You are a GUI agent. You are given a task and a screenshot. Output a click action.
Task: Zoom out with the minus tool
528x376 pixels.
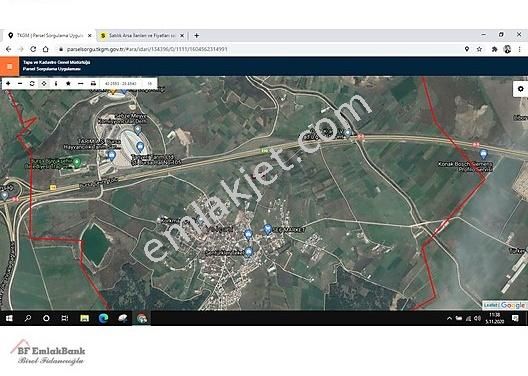pyautogui.click(x=20, y=83)
